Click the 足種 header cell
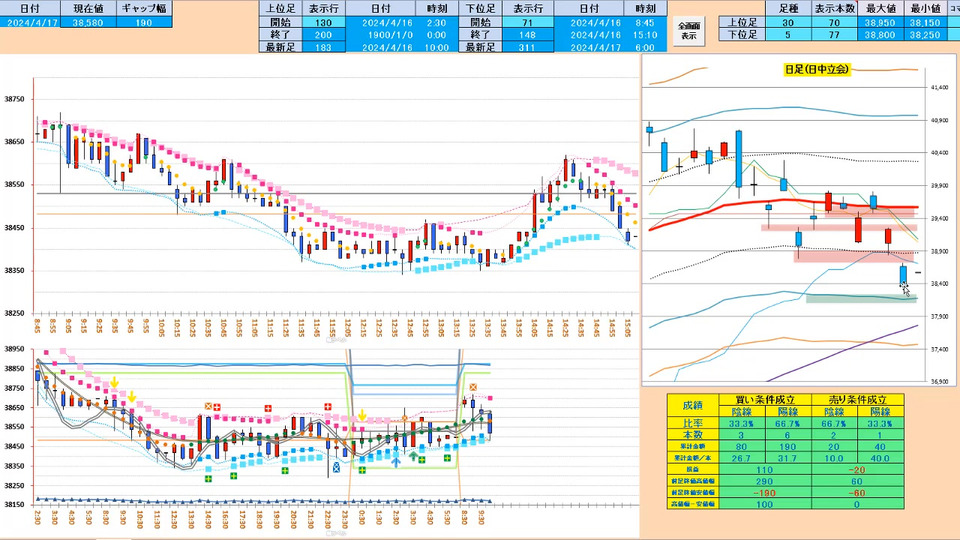960x540 pixels. click(788, 9)
